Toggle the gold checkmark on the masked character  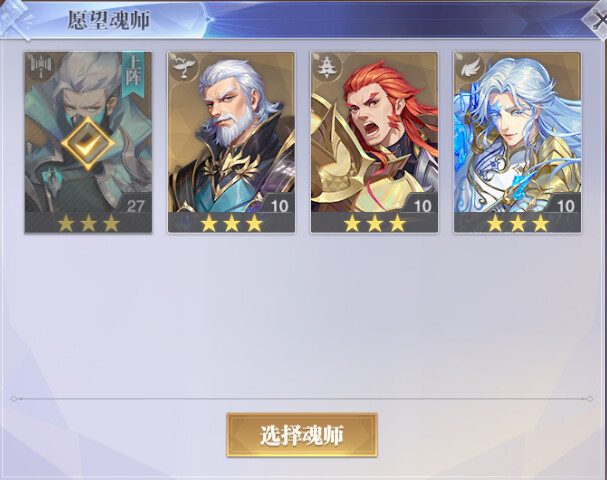pos(88,144)
